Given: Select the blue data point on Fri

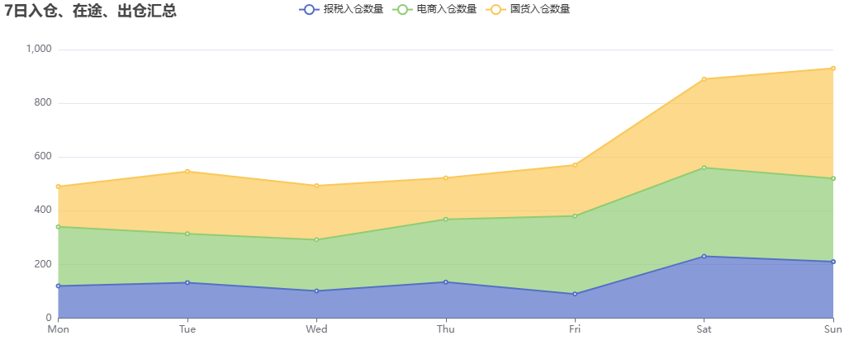Looking at the screenshot, I should [575, 294].
